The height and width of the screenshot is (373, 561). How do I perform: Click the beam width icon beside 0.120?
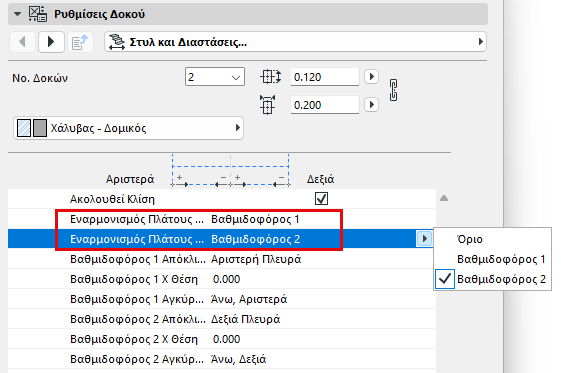[x=270, y=77]
